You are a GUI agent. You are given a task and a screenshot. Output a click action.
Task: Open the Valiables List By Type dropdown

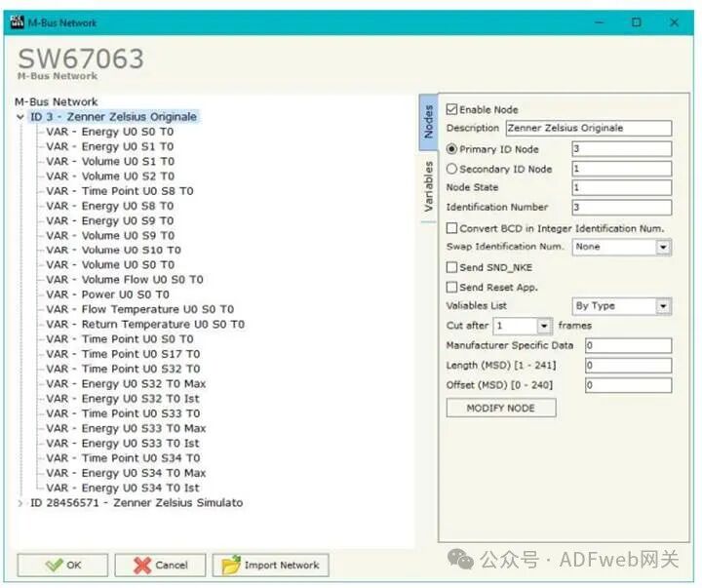(x=663, y=306)
